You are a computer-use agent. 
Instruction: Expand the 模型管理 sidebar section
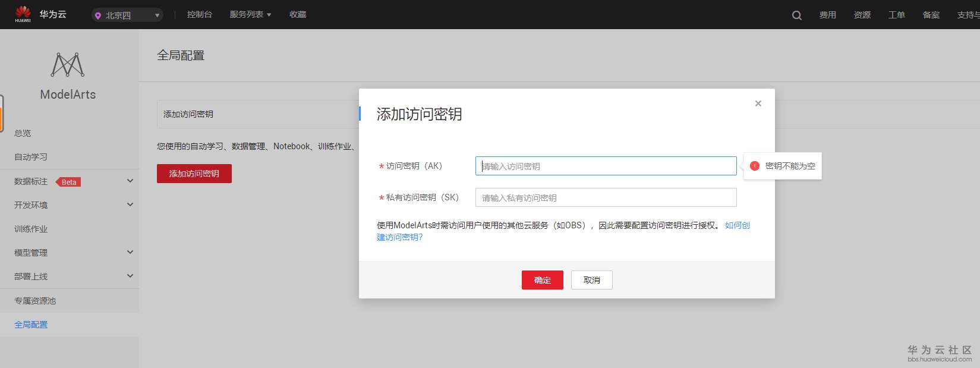coord(130,252)
